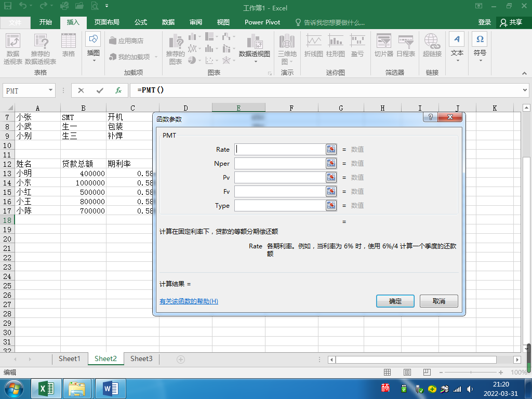Click the Slicer icon (切片器)

point(384,45)
